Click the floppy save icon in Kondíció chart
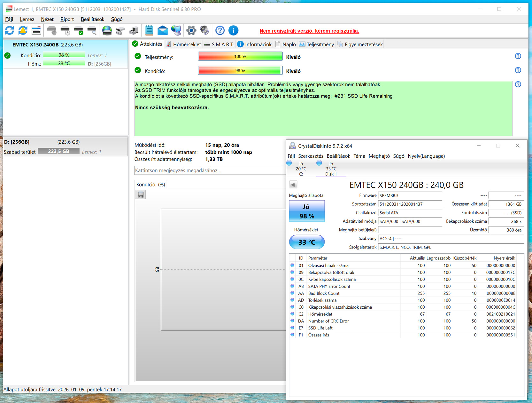 tap(141, 194)
